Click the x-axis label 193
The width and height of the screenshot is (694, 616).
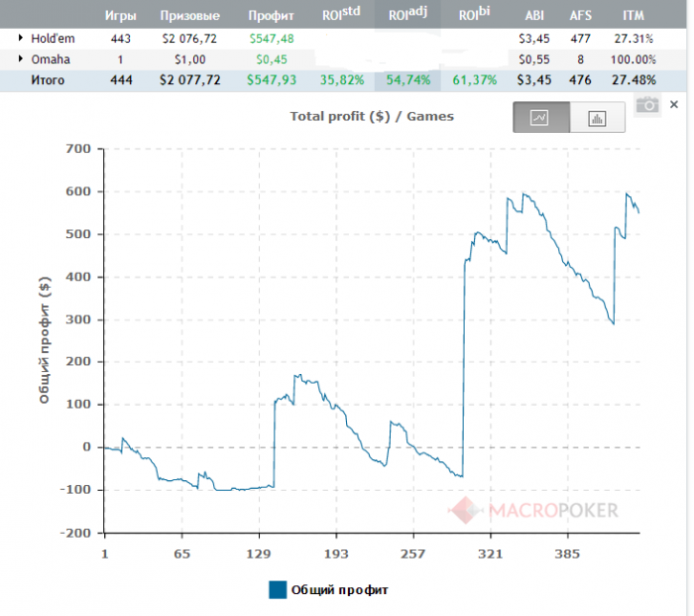336,554
